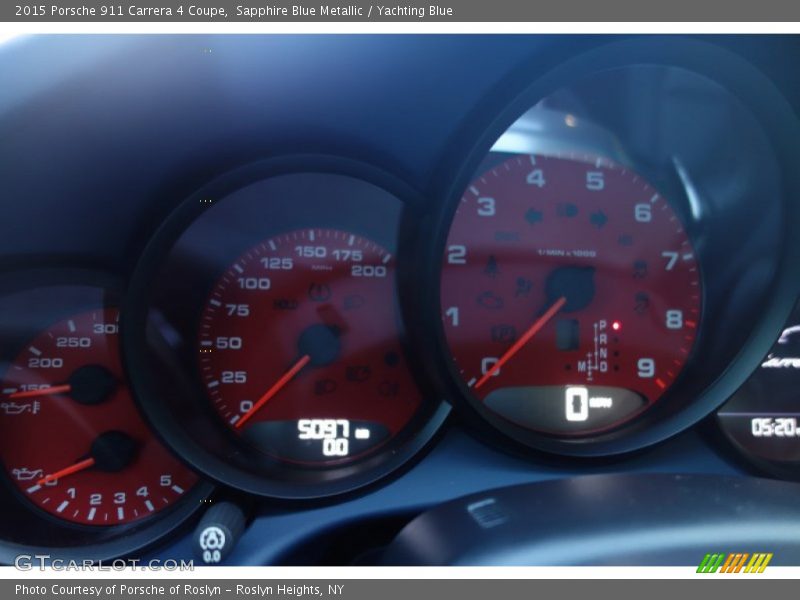Click the 3 on the tachometer
Image resolution: width=800 pixels, height=600 pixels.
tap(486, 207)
